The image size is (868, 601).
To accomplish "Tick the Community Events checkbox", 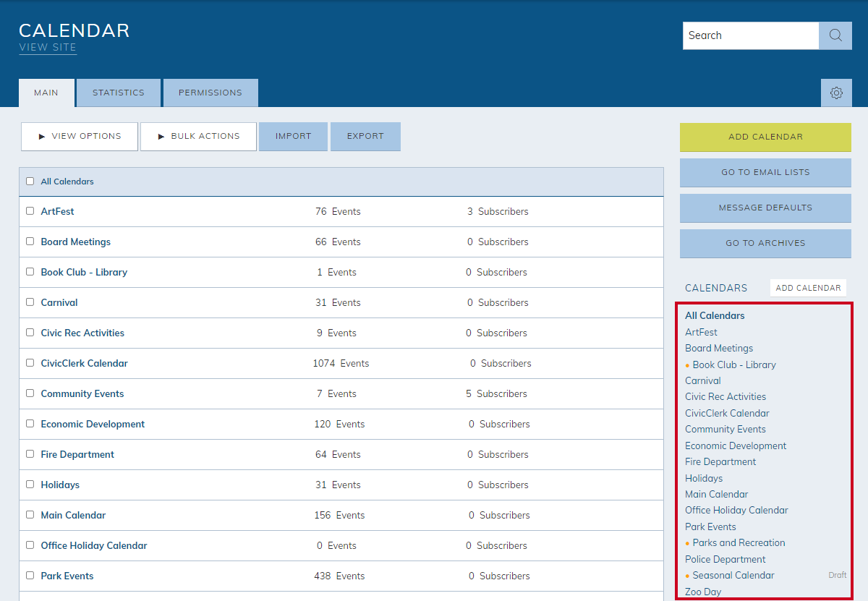I will coord(30,393).
